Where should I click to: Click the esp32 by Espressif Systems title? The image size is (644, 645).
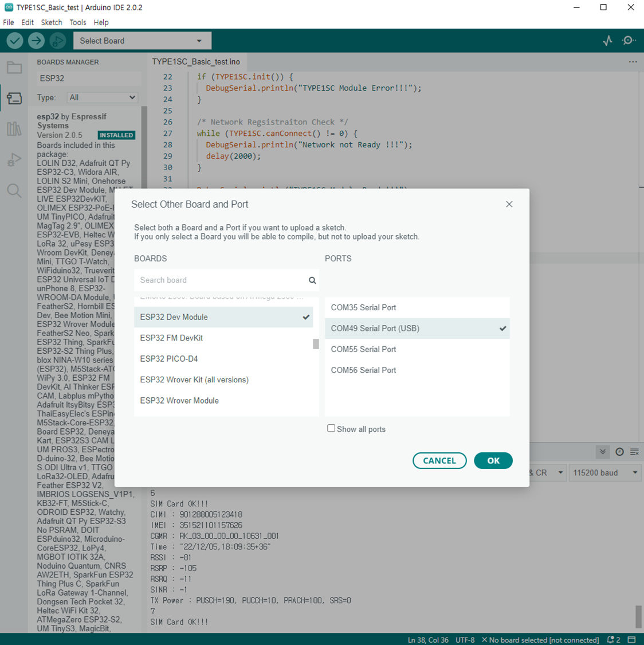[x=72, y=121]
